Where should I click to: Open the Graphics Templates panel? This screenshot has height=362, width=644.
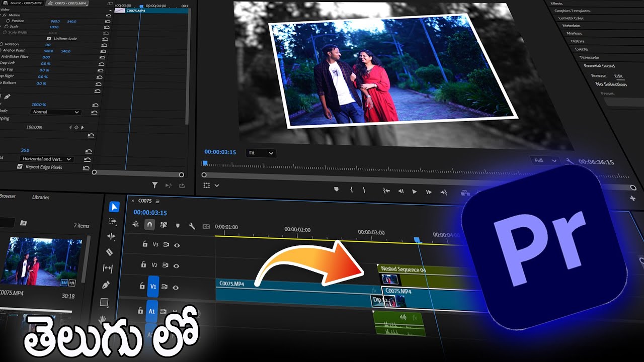[572, 11]
